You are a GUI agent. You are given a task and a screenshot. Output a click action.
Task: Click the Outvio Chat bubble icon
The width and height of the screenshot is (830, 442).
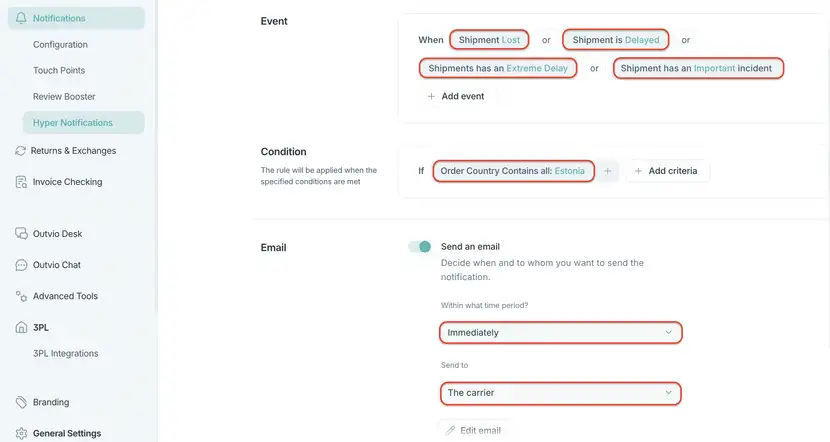click(21, 265)
